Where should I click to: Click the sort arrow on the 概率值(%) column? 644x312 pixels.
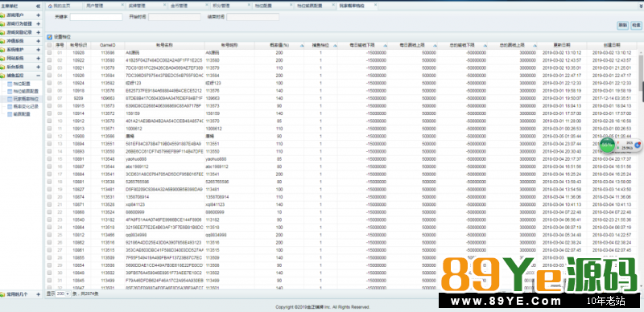[x=303, y=45]
